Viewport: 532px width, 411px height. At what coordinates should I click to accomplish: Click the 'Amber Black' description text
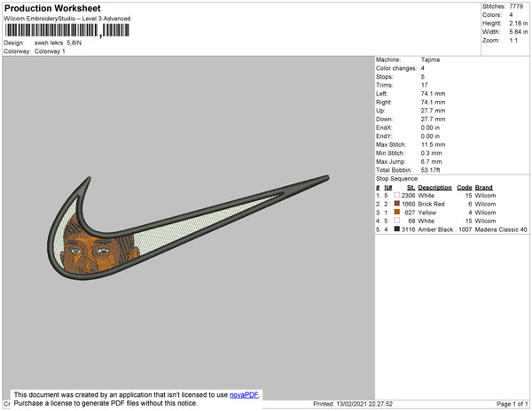pos(435,229)
